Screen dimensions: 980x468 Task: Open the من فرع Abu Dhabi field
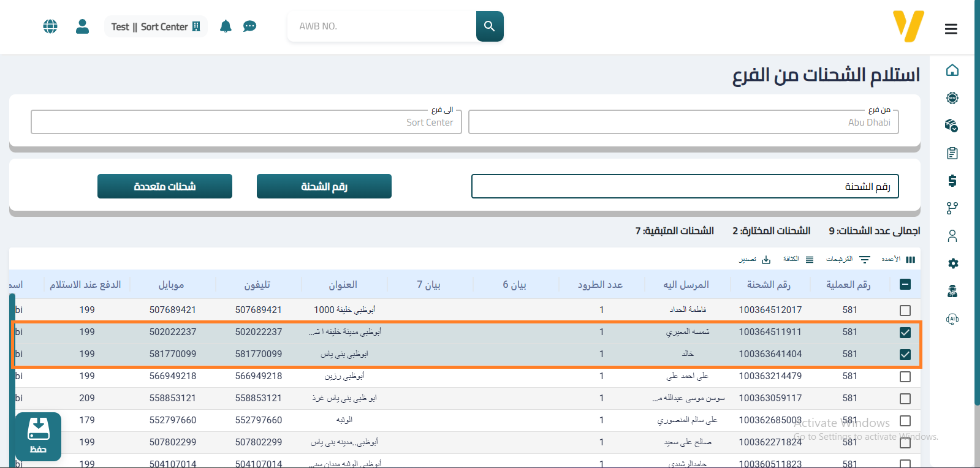pos(683,122)
